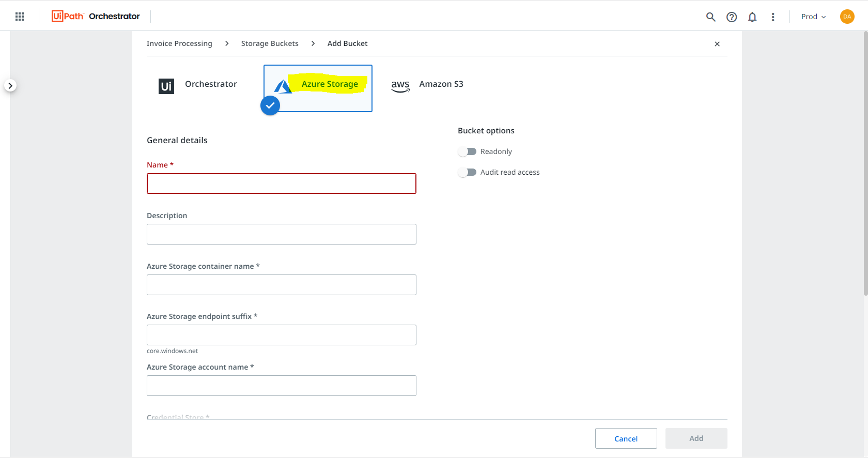The height and width of the screenshot is (458, 868).
Task: Click the UiPath Ui provider logo
Action: click(x=166, y=86)
